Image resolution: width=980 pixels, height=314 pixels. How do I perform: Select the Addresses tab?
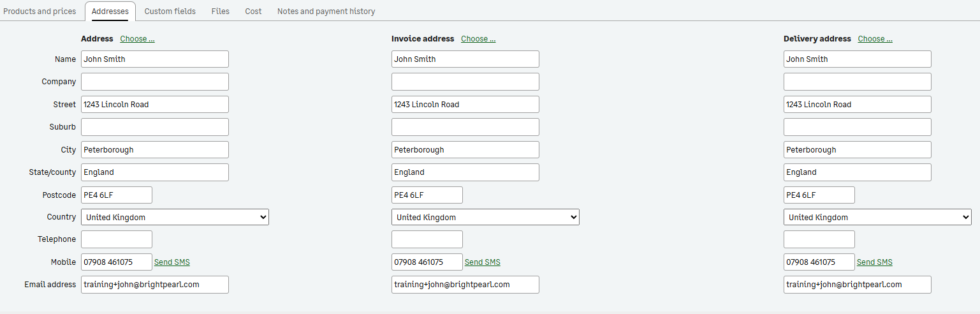110,11
